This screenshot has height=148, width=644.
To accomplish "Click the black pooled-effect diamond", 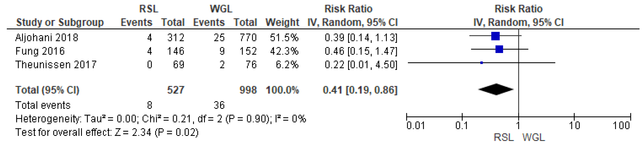I will click(496, 90).
